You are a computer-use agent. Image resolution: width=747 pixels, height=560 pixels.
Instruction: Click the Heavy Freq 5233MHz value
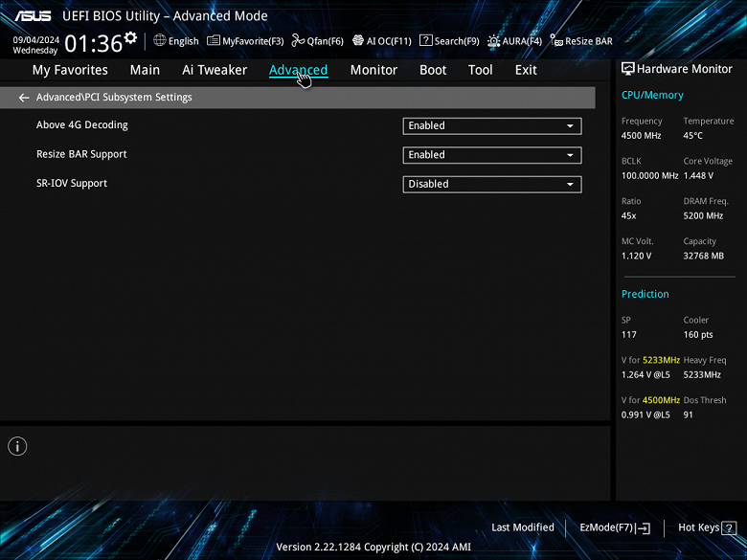[702, 374]
